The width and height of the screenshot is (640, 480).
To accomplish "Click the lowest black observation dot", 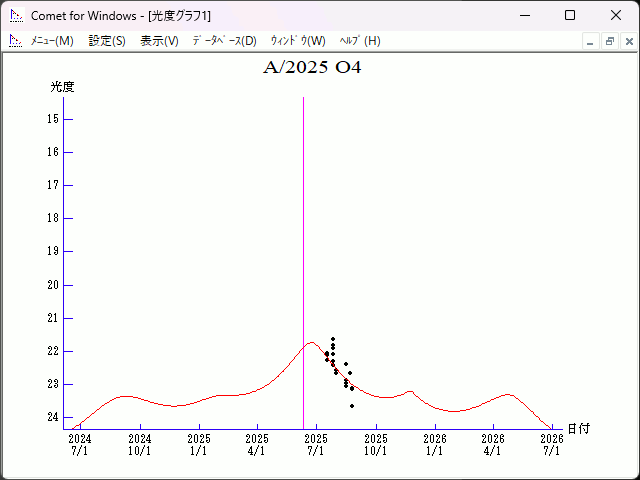I will point(352,406).
